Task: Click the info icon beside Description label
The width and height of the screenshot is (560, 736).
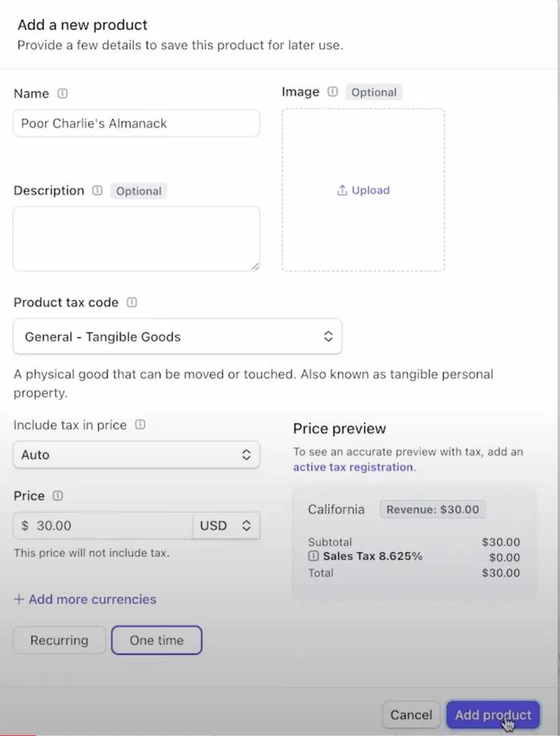Action: [97, 191]
